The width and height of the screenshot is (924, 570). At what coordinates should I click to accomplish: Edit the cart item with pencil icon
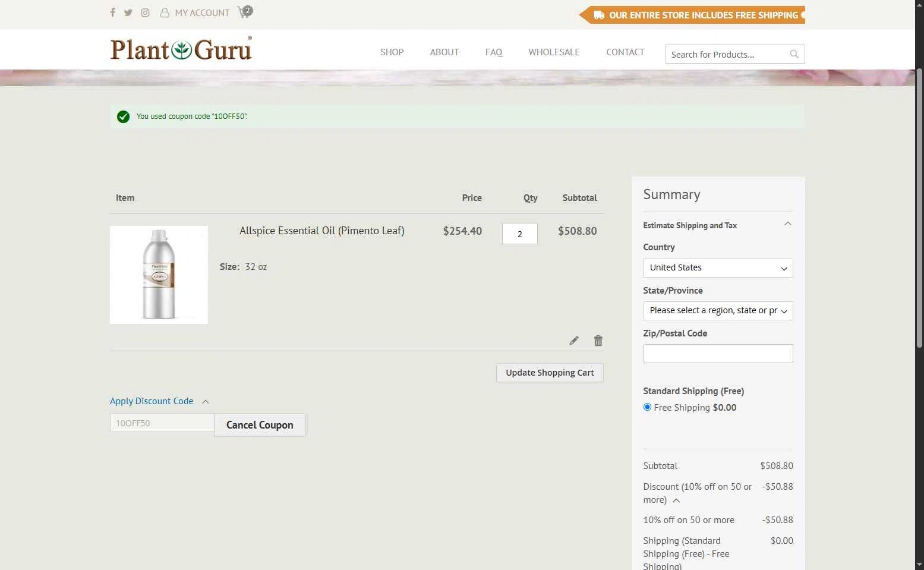pos(573,341)
